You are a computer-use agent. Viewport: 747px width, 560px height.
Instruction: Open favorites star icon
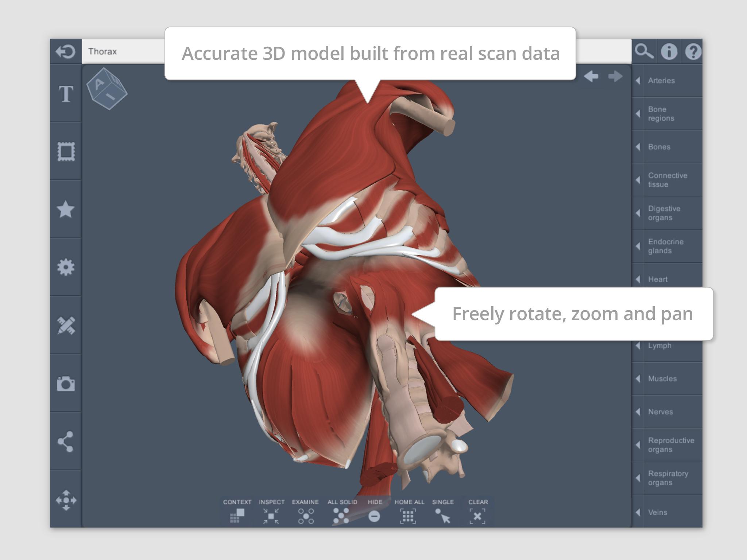tap(66, 209)
